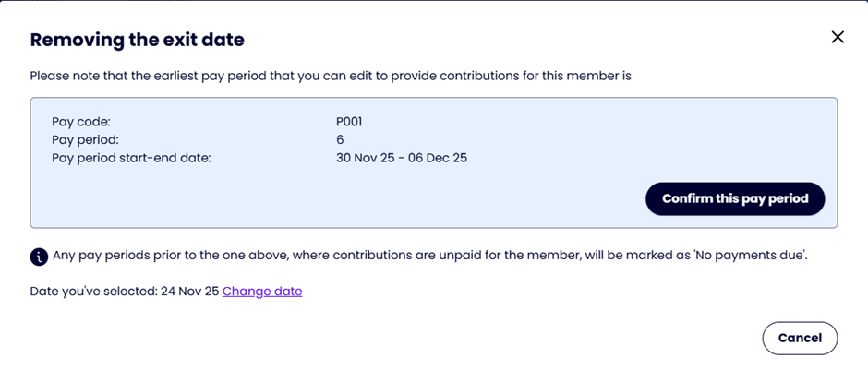Click the "Pay code:" label

pyautogui.click(x=81, y=121)
